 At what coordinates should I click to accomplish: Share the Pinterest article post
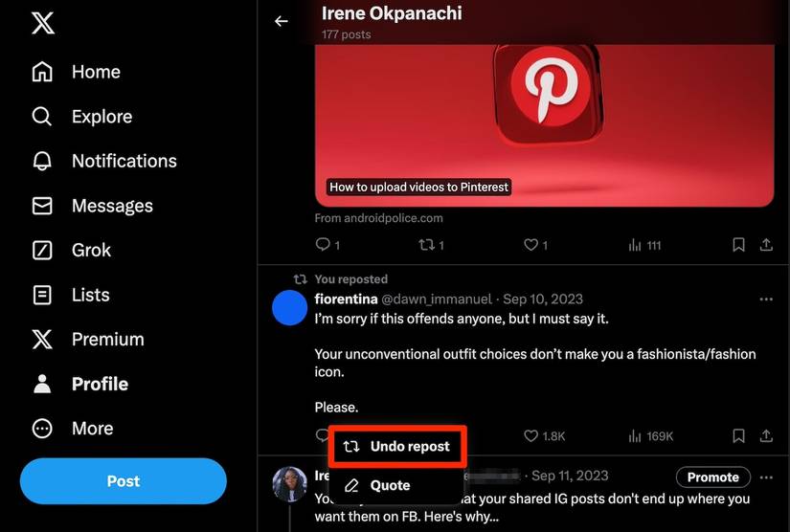tap(766, 245)
